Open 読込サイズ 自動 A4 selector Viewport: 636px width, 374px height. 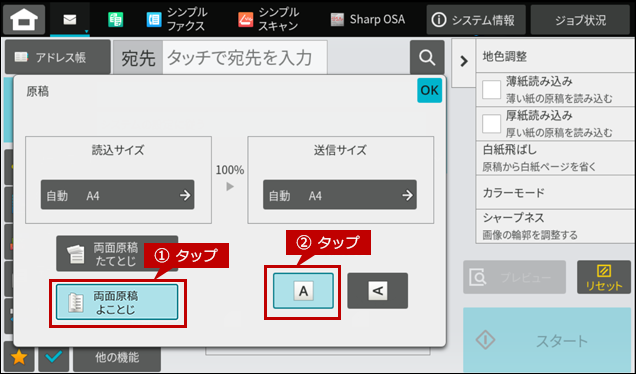tap(118, 195)
